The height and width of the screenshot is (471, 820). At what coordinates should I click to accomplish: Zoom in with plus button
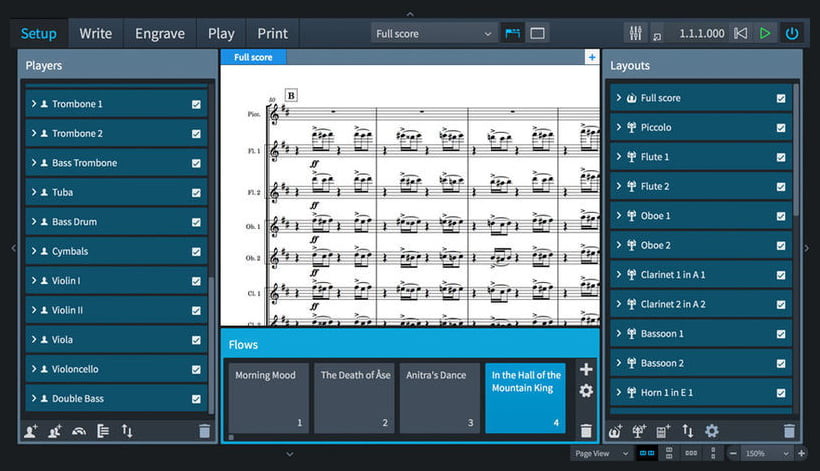click(801, 453)
